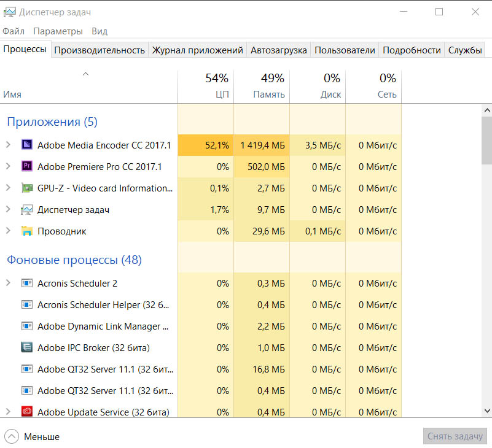This screenshot has width=492, height=448.
Task: Expand the Adobe Media Encoder process group
Action: 8,145
